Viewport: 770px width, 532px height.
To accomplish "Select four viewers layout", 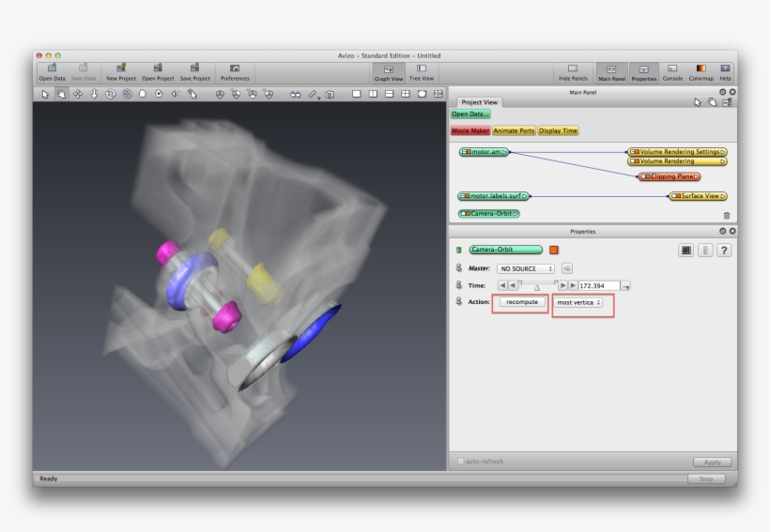I will (x=405, y=94).
